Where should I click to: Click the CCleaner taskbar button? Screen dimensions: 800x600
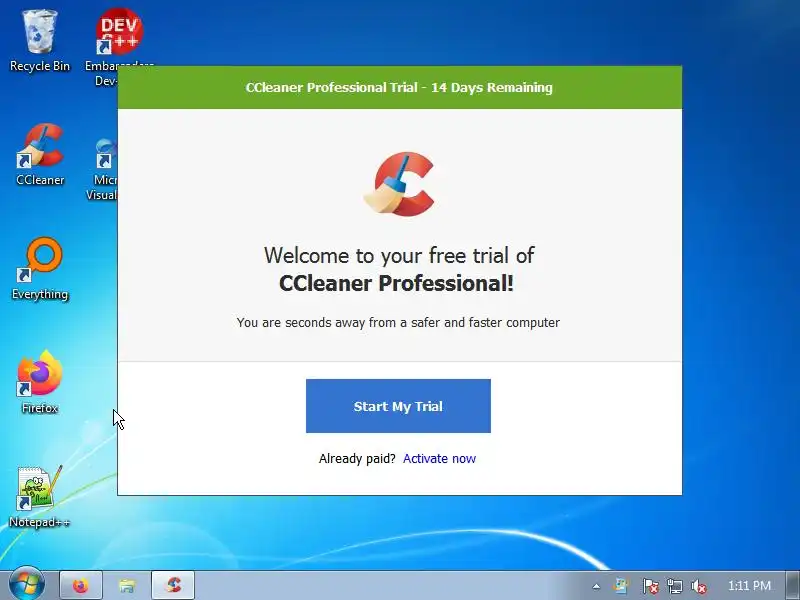tap(173, 585)
